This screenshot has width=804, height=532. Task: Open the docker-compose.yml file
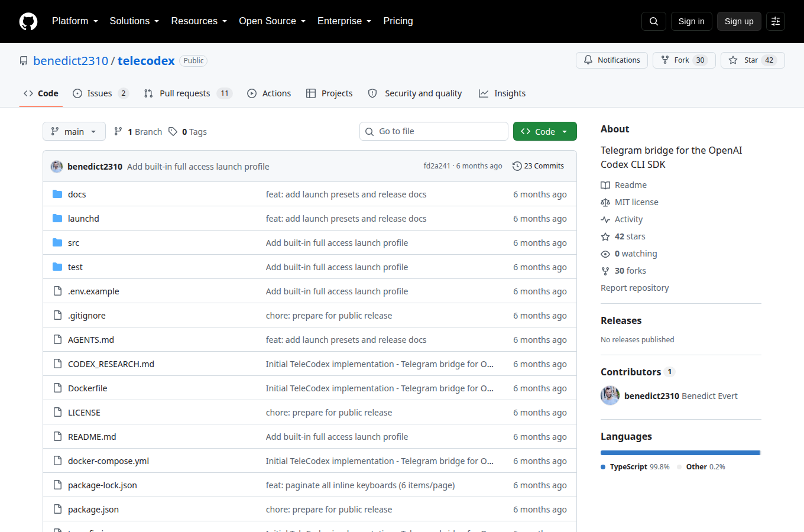click(x=108, y=461)
